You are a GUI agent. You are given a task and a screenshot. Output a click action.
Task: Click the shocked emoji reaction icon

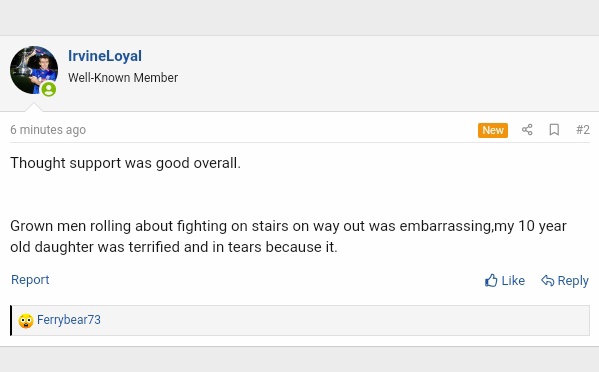[x=26, y=320]
